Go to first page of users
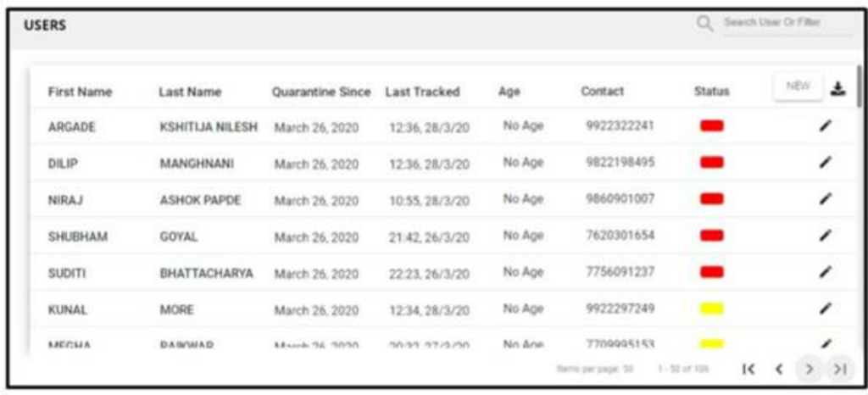The width and height of the screenshot is (868, 395). click(x=748, y=369)
